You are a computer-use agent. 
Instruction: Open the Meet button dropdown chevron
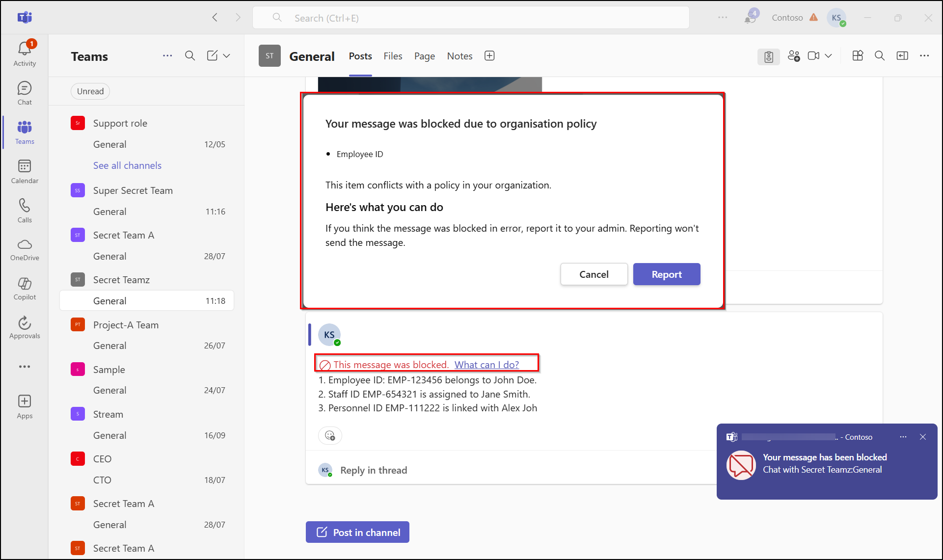click(x=829, y=55)
